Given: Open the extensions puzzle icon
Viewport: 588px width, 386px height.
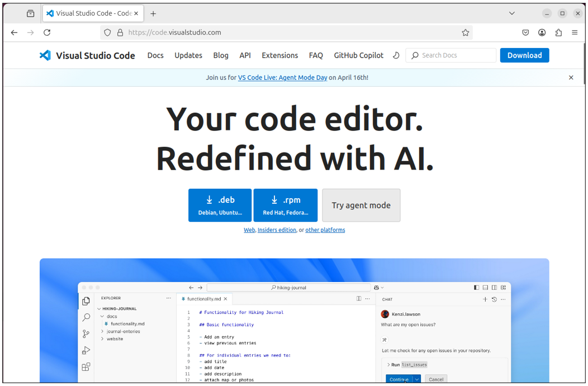Looking at the screenshot, I should (558, 32).
